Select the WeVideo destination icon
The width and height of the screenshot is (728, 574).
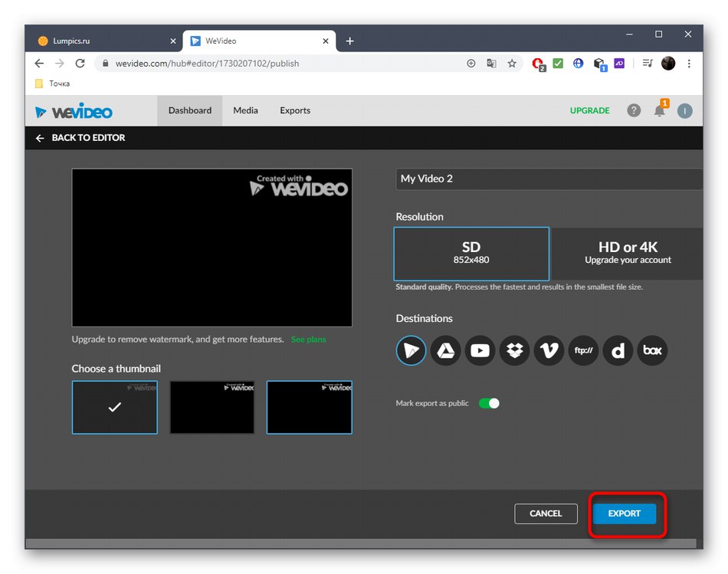(x=411, y=350)
